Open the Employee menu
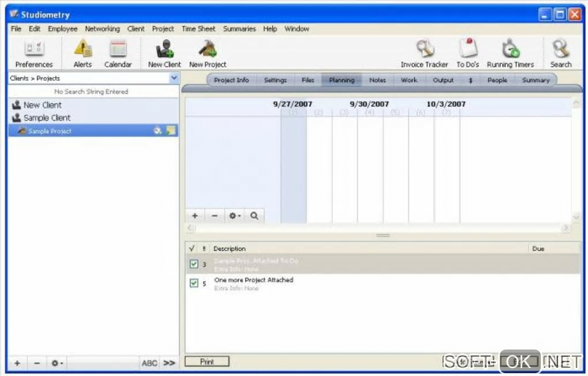The height and width of the screenshot is (376, 588). 63,29
